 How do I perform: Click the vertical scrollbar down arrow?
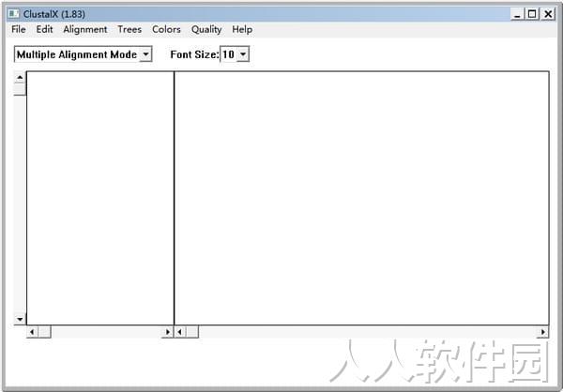tap(20, 319)
